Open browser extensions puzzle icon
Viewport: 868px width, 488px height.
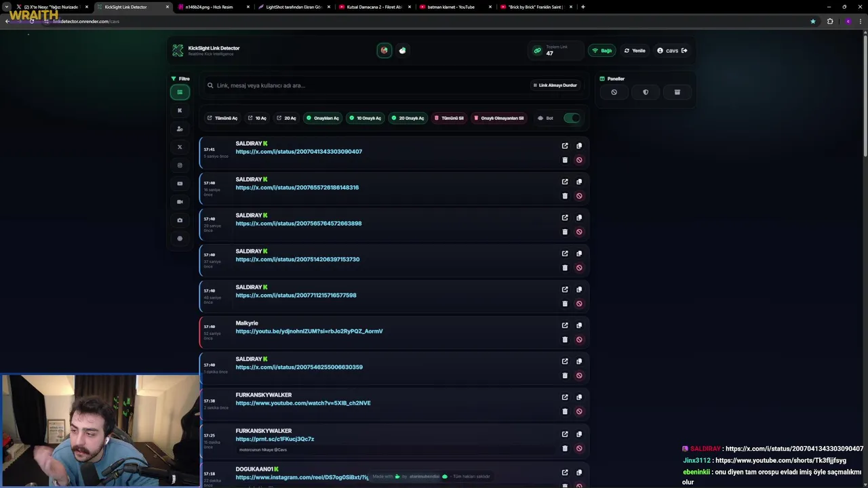click(830, 21)
